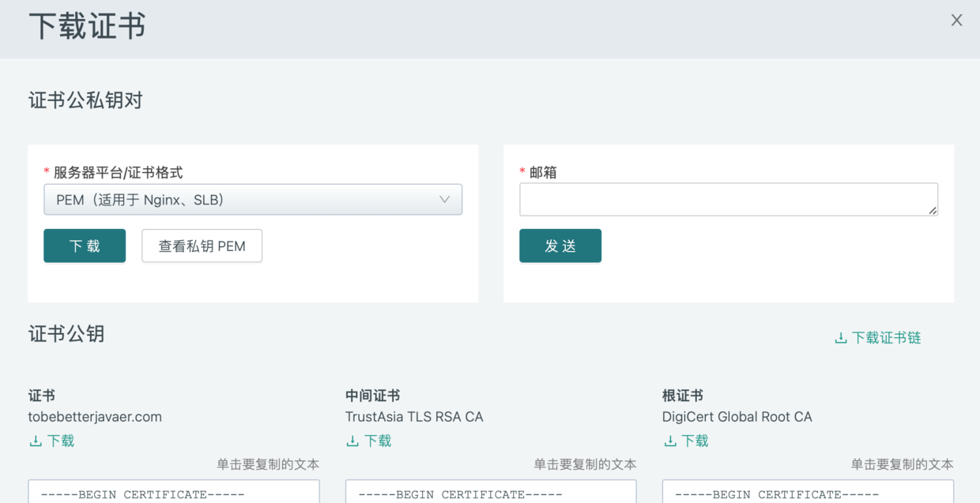Image resolution: width=980 pixels, height=503 pixels.
Task: Click the download icon under DigiCert Global Root CA
Action: (x=670, y=441)
